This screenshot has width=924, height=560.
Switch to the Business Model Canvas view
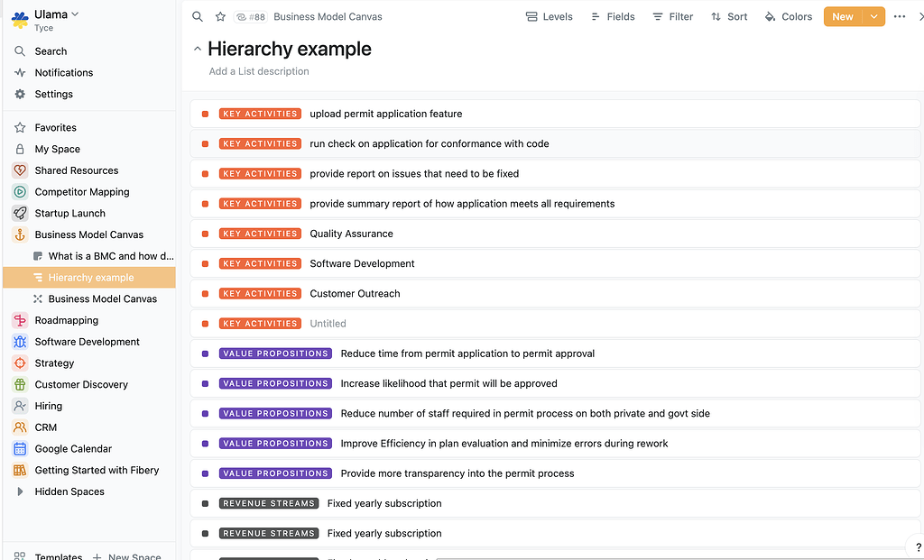pyautogui.click(x=102, y=298)
